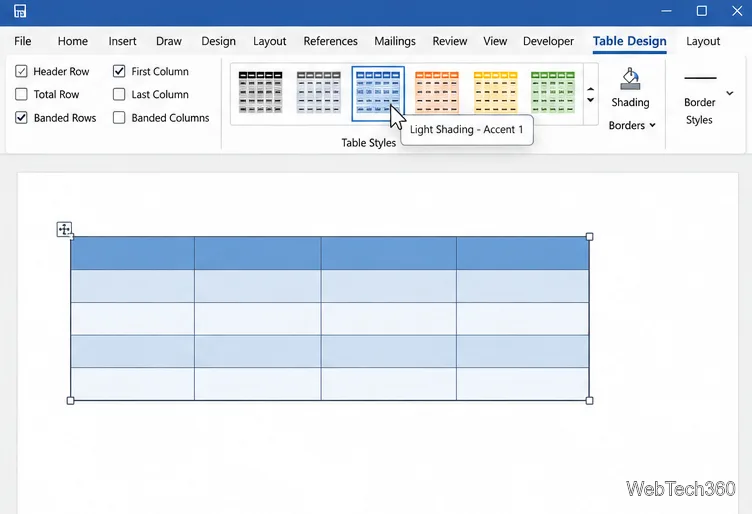Click the Border Styles label
752x514 pixels.
699,111
